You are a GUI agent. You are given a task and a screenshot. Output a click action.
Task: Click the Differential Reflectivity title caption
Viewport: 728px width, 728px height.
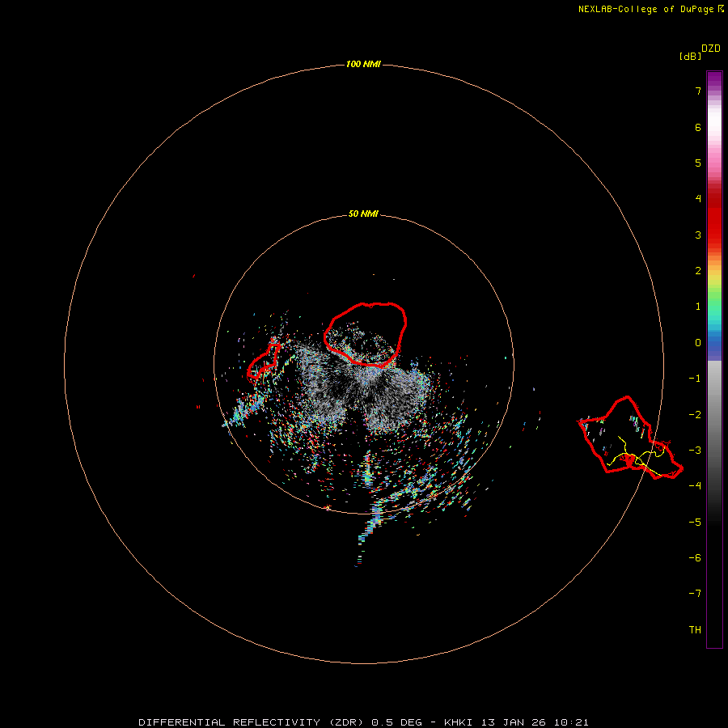[x=363, y=722]
